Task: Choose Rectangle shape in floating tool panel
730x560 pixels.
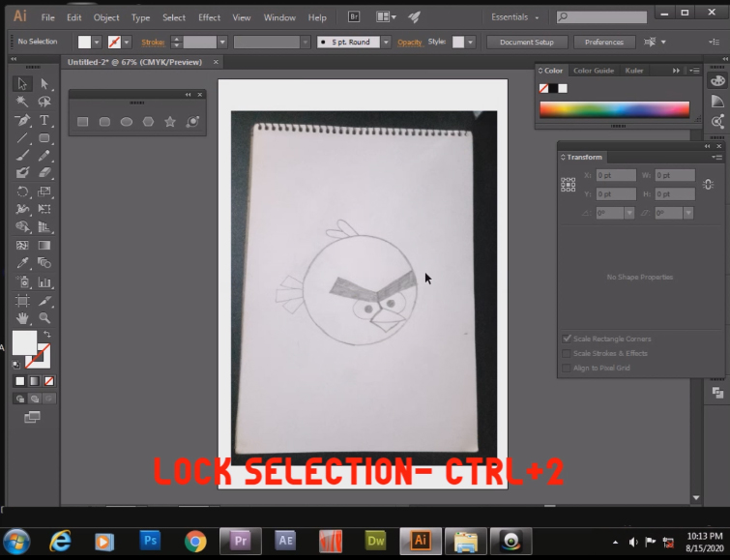Action: 82,122
